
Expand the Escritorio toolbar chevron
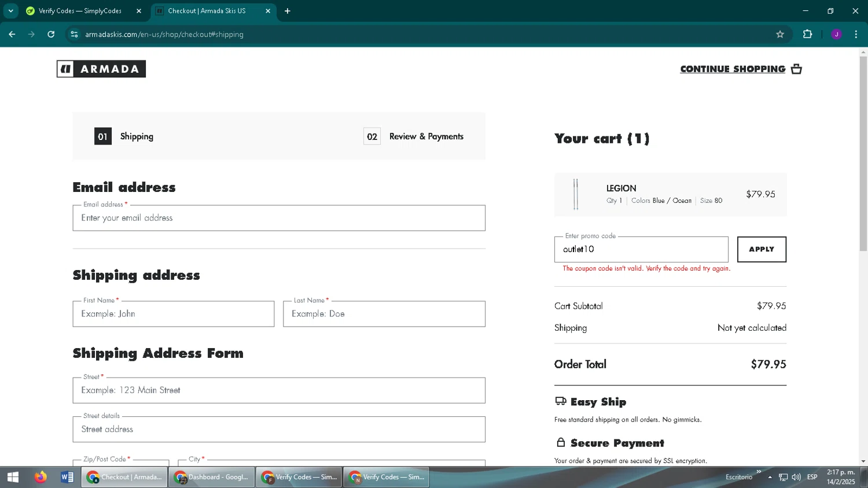(759, 472)
